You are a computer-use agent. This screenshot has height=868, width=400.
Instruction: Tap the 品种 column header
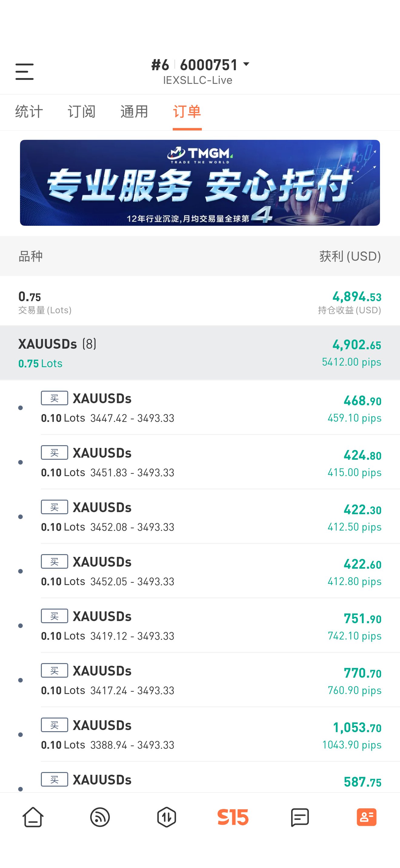[x=31, y=256]
